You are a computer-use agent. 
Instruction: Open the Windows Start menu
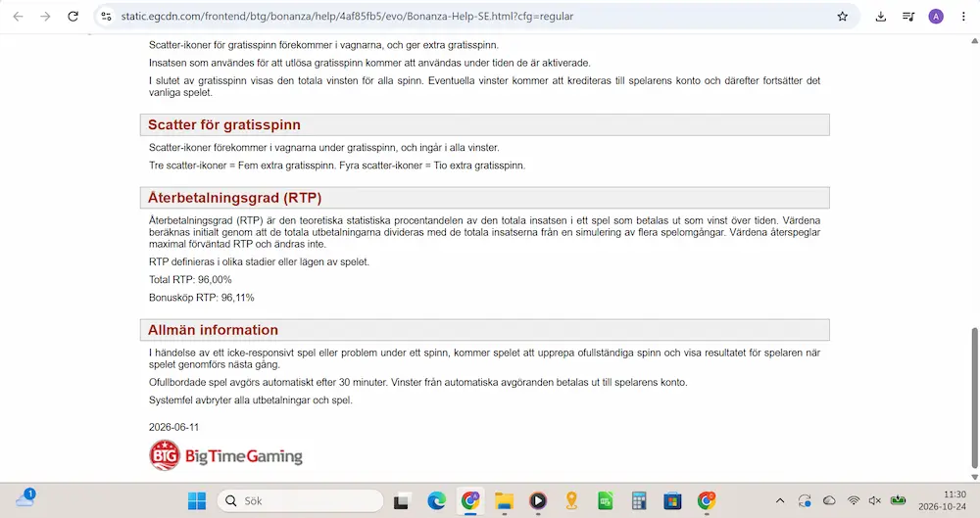[197, 500]
